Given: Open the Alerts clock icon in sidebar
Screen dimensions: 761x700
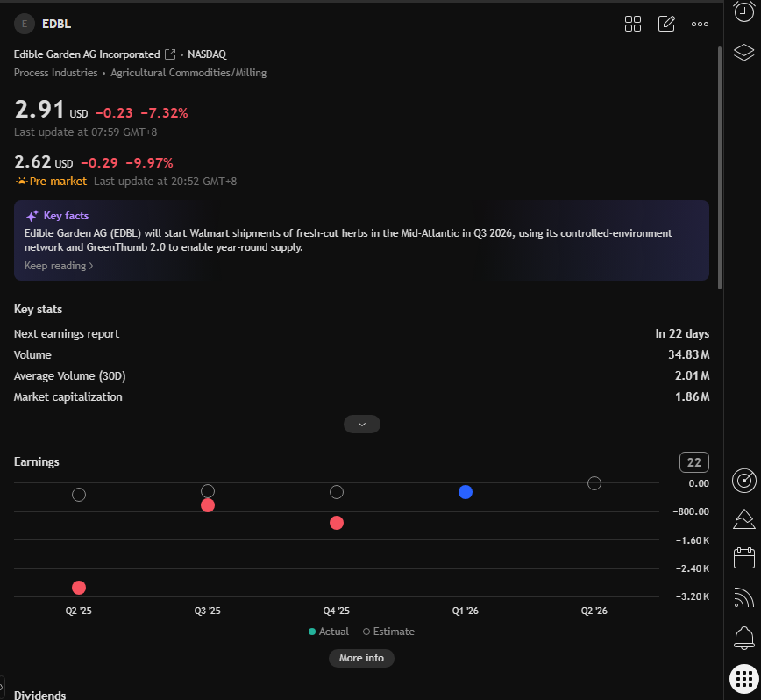Looking at the screenshot, I should pyautogui.click(x=743, y=11).
